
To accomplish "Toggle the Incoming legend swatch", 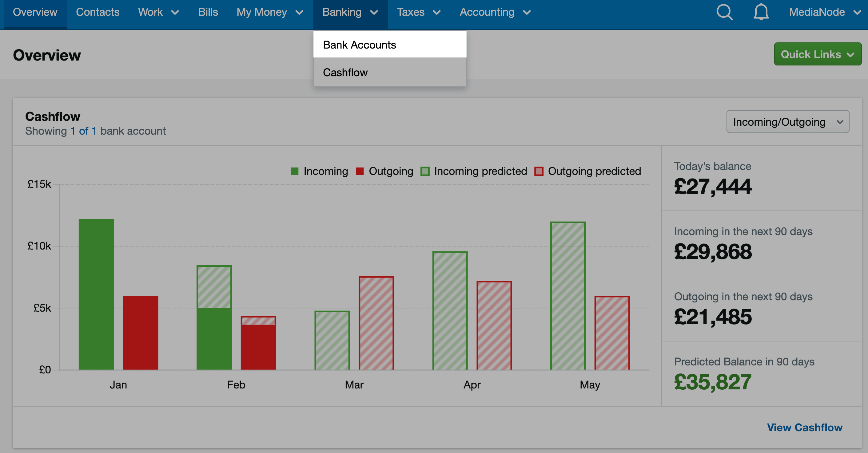I will [294, 171].
